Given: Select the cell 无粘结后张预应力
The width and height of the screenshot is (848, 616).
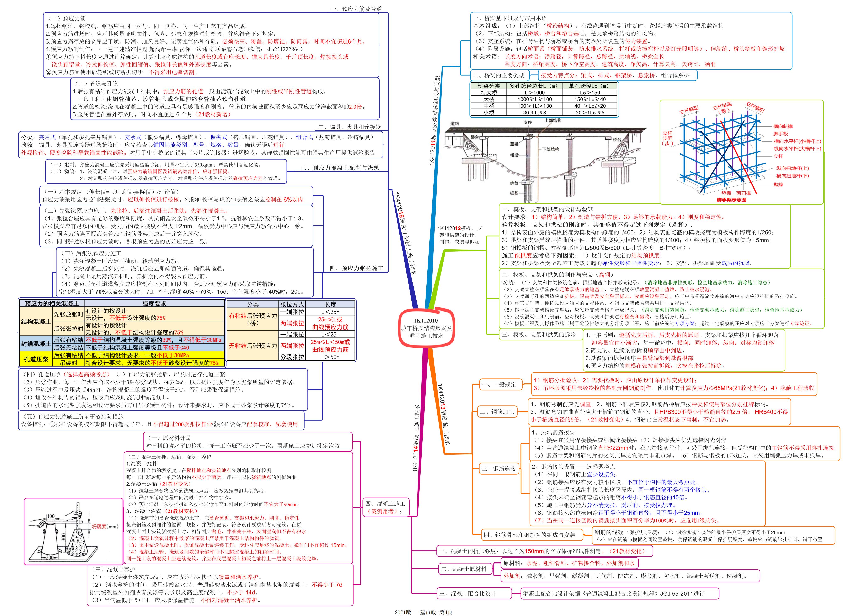Looking at the screenshot, I should coord(253,346).
